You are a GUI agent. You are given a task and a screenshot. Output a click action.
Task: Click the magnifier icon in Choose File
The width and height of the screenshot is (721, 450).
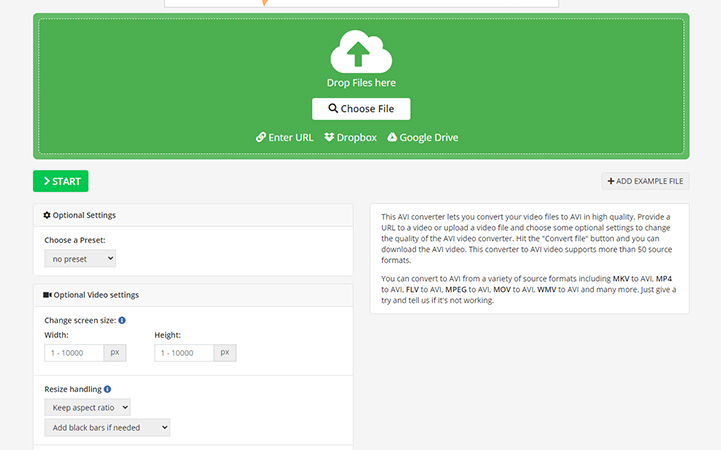(333, 109)
